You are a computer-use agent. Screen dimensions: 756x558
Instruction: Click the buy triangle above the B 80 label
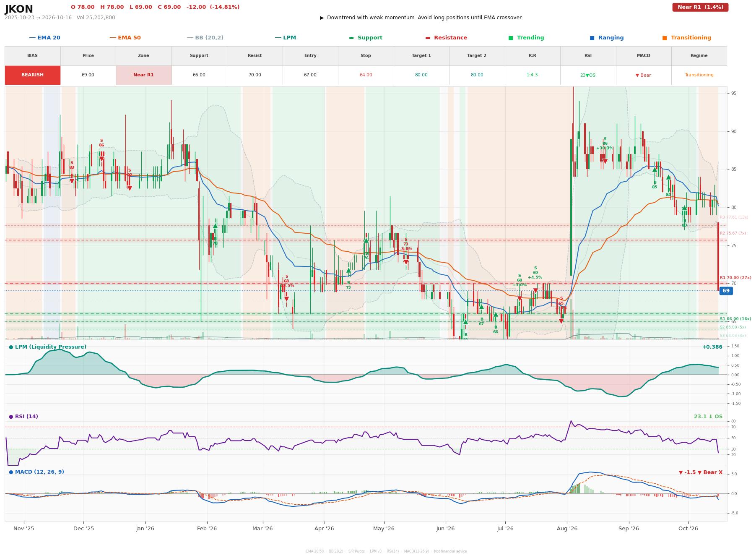point(684,208)
